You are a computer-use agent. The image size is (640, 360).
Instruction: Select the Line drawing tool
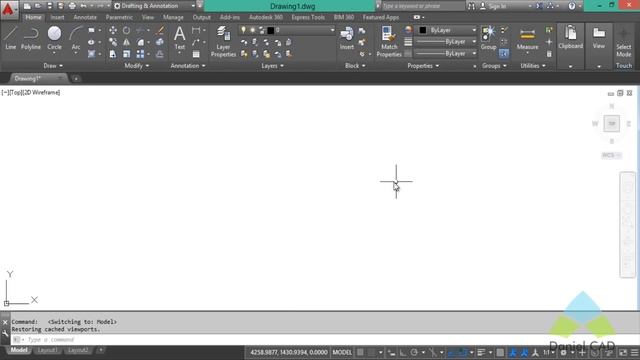(10, 38)
